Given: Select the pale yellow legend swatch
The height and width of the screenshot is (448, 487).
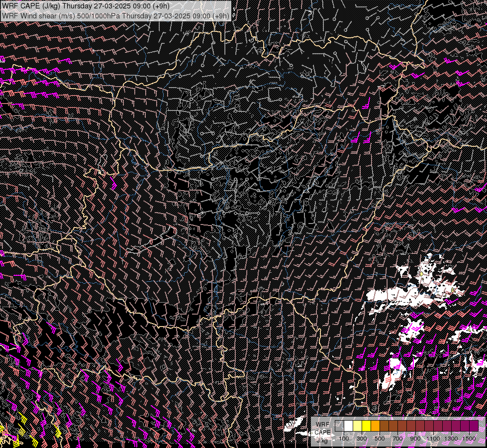Looking at the screenshot, I should [x=358, y=426].
